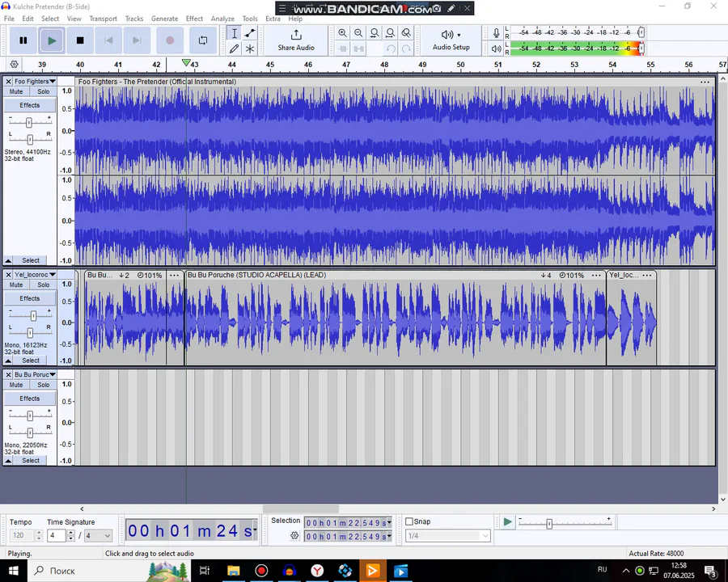Click the Yel_locoroc track pan slider
728x582 pixels.
[30, 332]
